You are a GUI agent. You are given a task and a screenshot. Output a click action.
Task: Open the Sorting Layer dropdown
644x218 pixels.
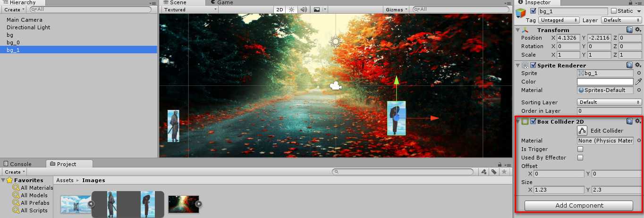click(x=609, y=102)
